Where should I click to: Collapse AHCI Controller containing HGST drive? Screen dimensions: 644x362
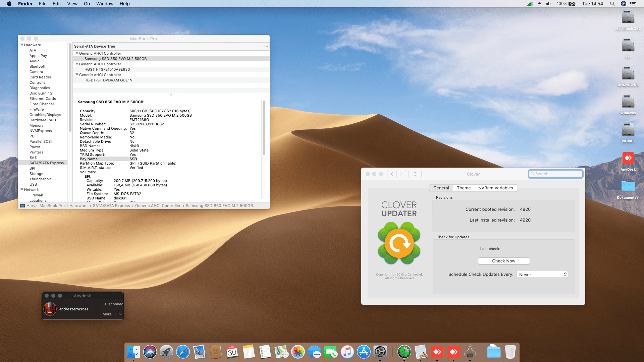click(77, 64)
